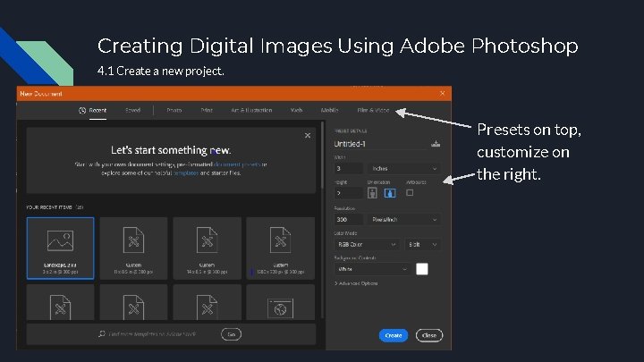Open the Pixels/Inch resolution units dropdown
Image resolution: width=644 pixels, height=362 pixels.
(403, 220)
